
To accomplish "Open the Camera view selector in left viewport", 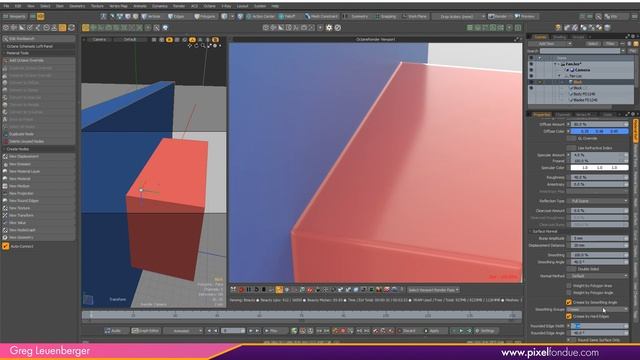I will (101, 40).
